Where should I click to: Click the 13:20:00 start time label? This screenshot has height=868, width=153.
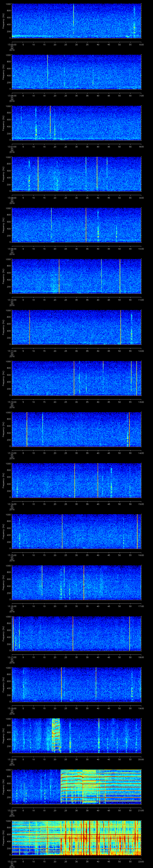pos(12,810)
